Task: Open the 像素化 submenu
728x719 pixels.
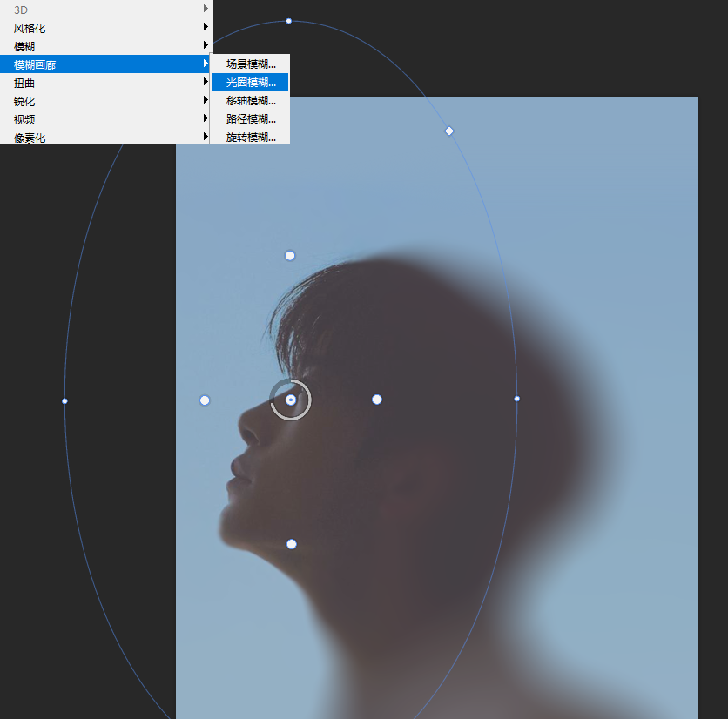Action: (x=106, y=137)
